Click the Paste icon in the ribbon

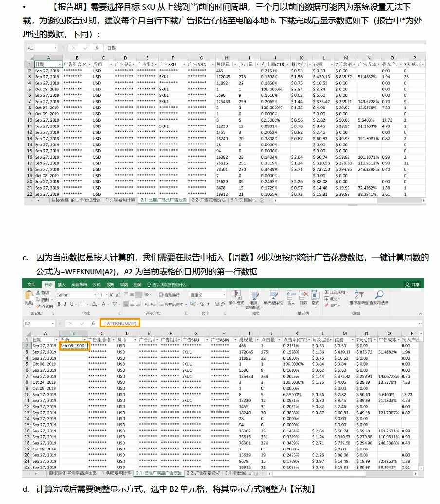(29, 295)
